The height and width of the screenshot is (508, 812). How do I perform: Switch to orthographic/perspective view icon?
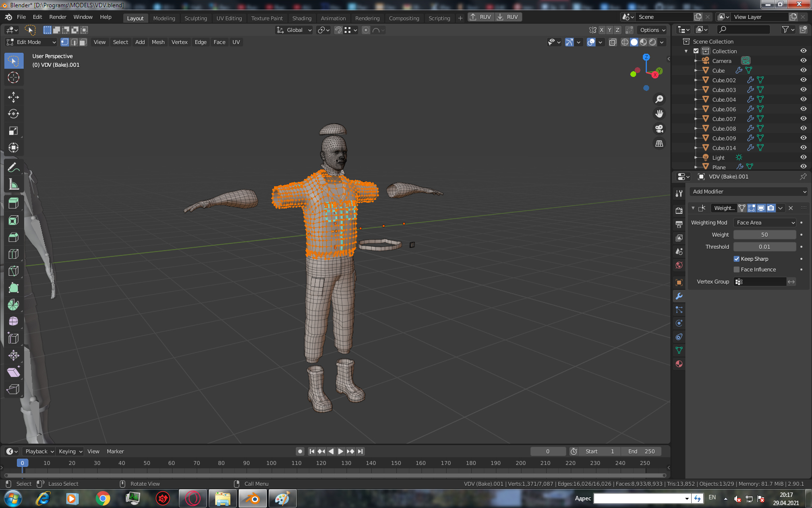[x=659, y=144]
